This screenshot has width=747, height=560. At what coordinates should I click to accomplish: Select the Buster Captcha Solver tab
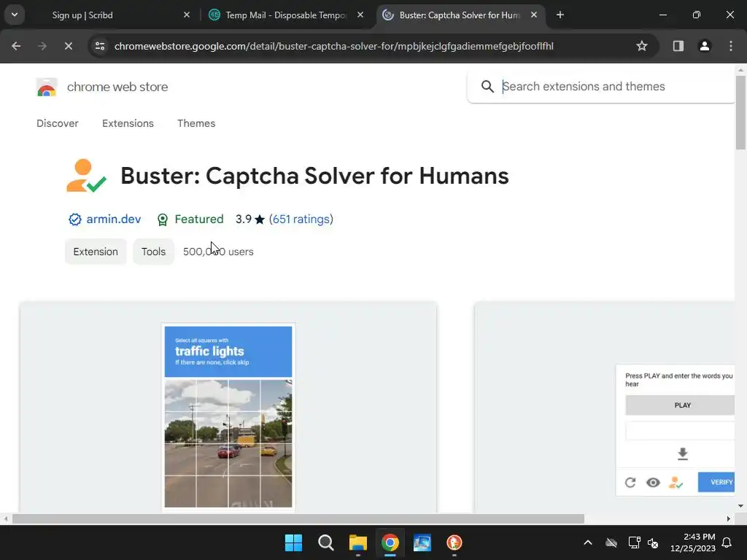pos(460,15)
